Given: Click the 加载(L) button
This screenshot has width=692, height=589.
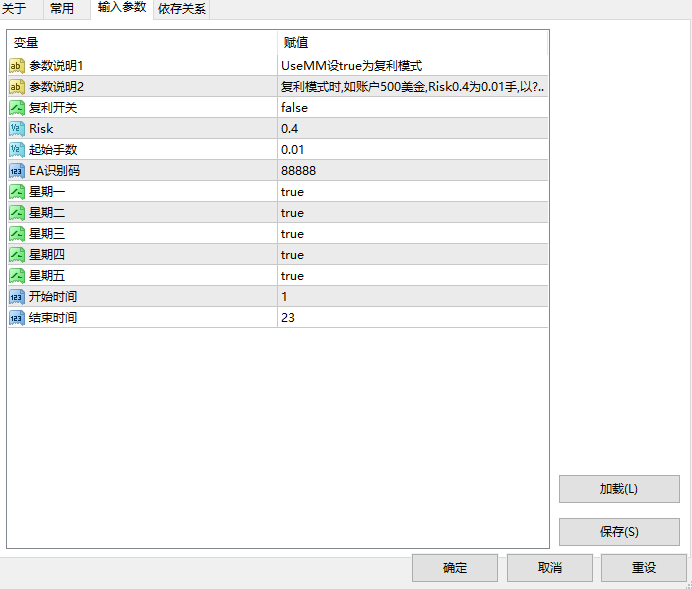Looking at the screenshot, I should point(619,489).
